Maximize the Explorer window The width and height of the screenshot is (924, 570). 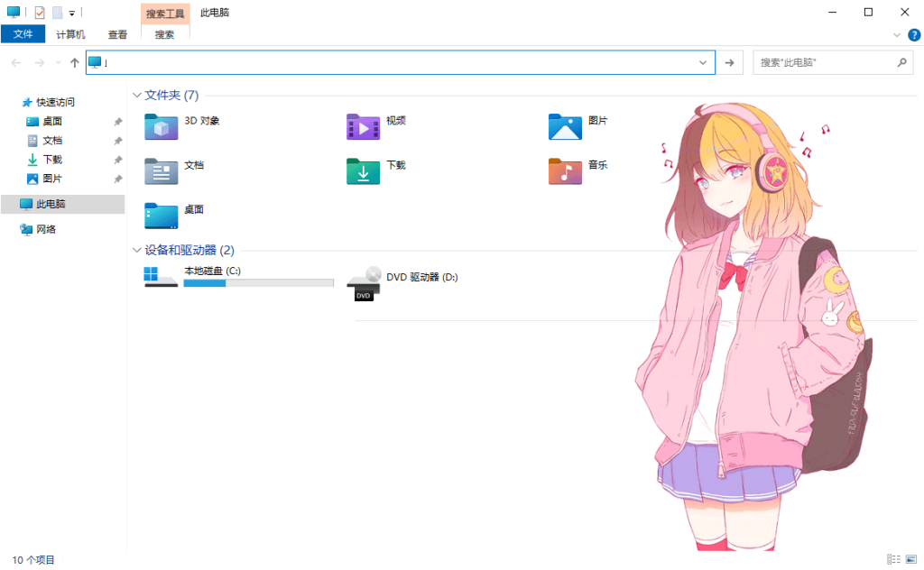868,13
